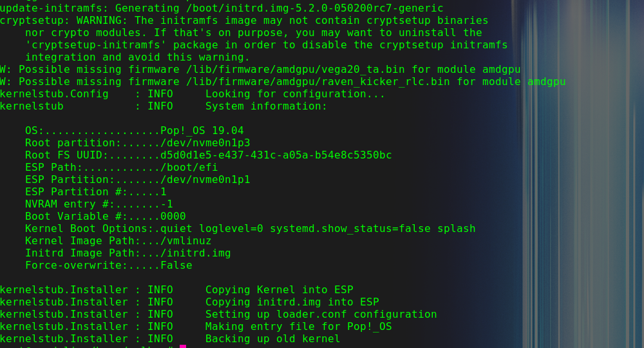Click the Root FS UUID value
Viewport: 644px width, 348px height.
(x=276, y=155)
